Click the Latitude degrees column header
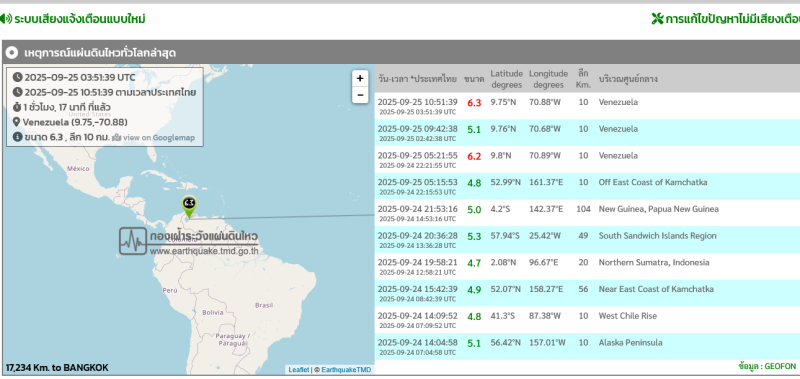Viewport: 800px width, 379px height. point(506,79)
